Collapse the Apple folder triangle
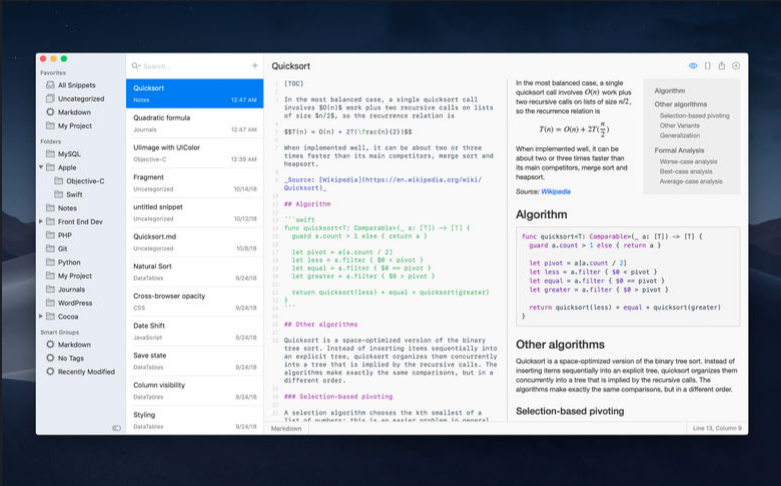781x486 pixels. click(x=41, y=167)
